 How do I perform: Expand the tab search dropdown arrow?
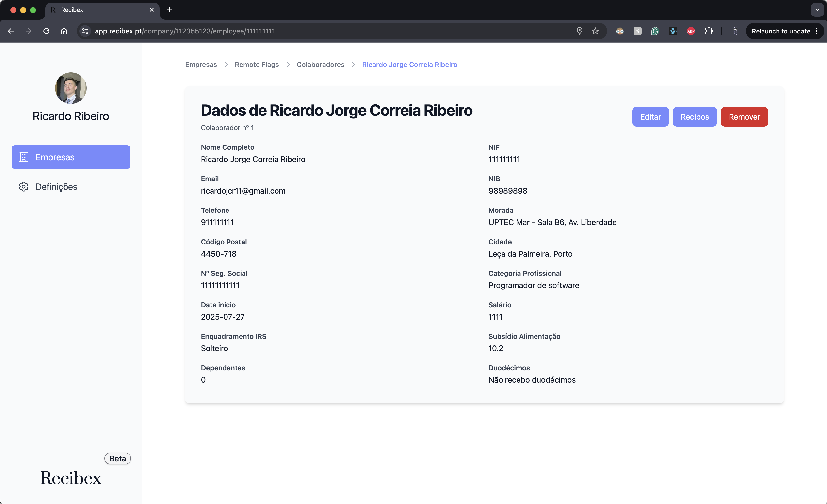pyautogui.click(x=817, y=10)
